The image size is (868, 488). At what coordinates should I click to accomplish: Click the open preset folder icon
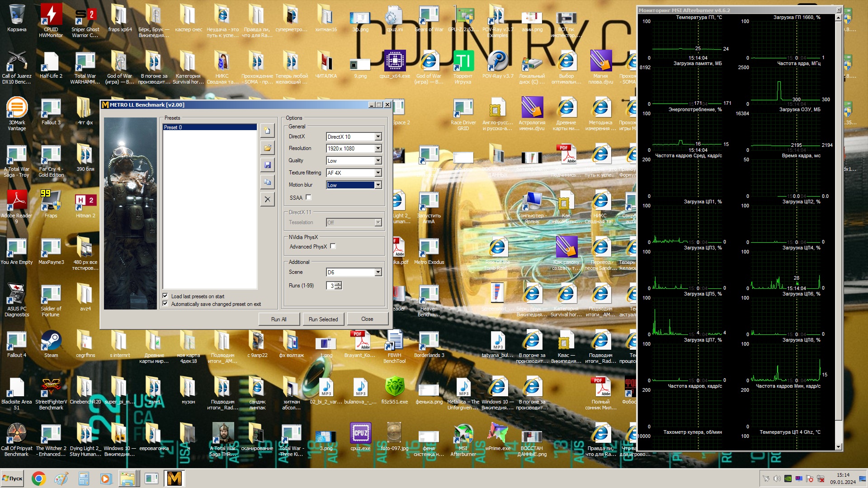tap(267, 148)
